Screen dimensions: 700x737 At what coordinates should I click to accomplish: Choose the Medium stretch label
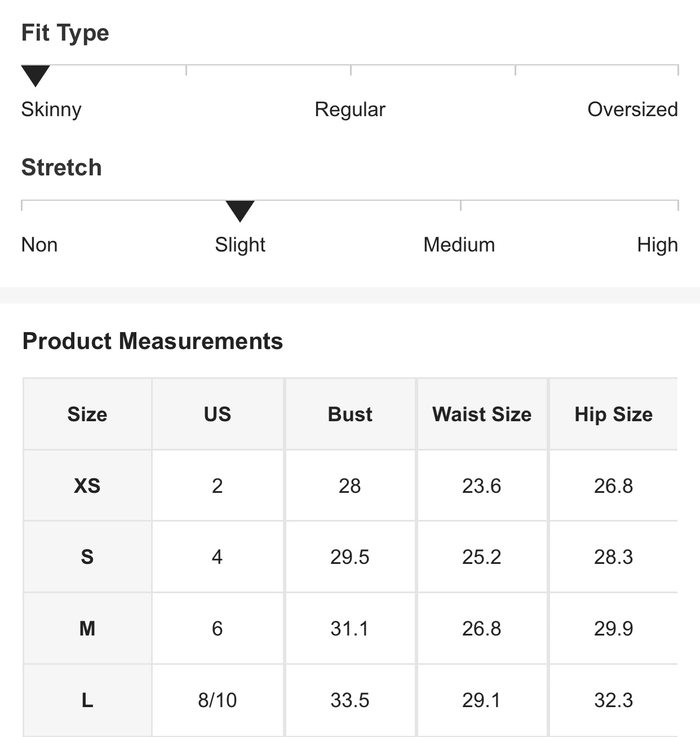pos(459,245)
